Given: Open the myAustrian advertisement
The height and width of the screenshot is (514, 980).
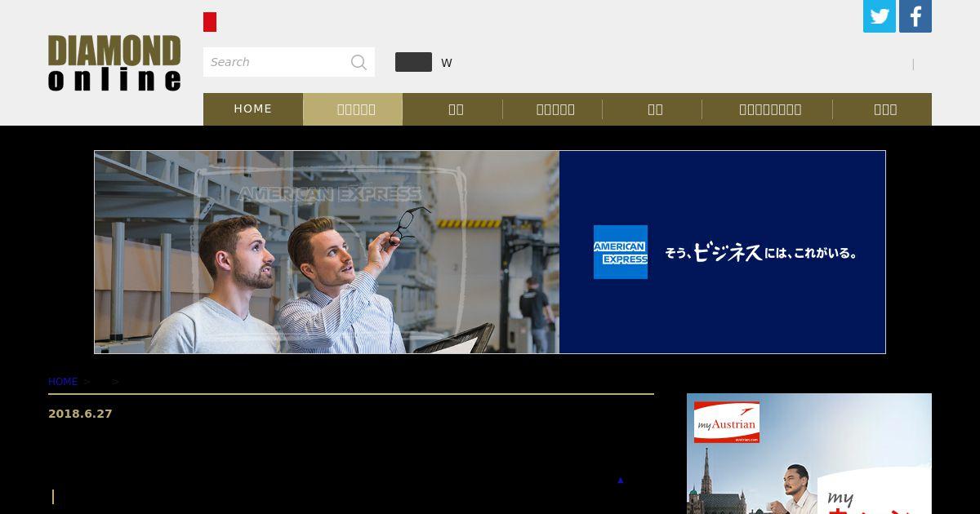Looking at the screenshot, I should click(x=809, y=454).
